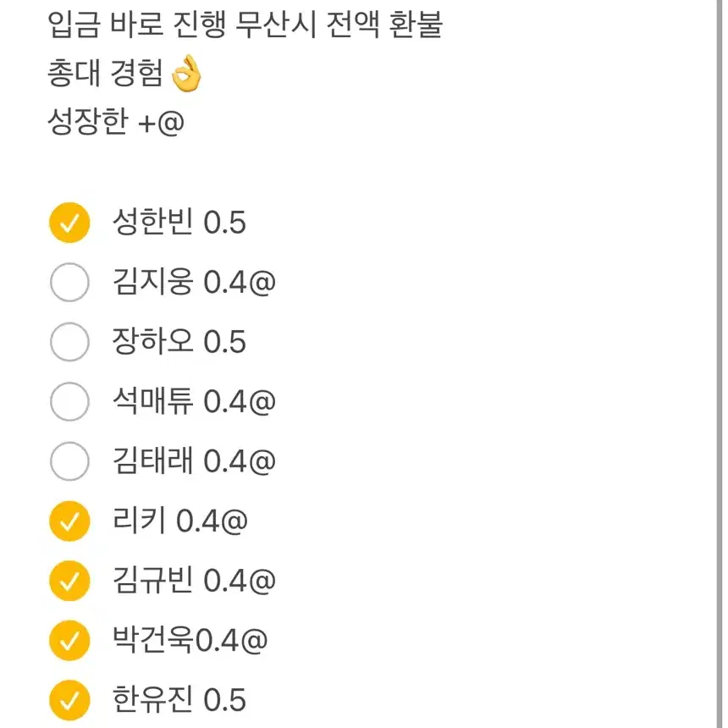This screenshot has width=728, height=728.
Task: Select the 석매튜 0.4@ checkbox
Action: point(69,401)
